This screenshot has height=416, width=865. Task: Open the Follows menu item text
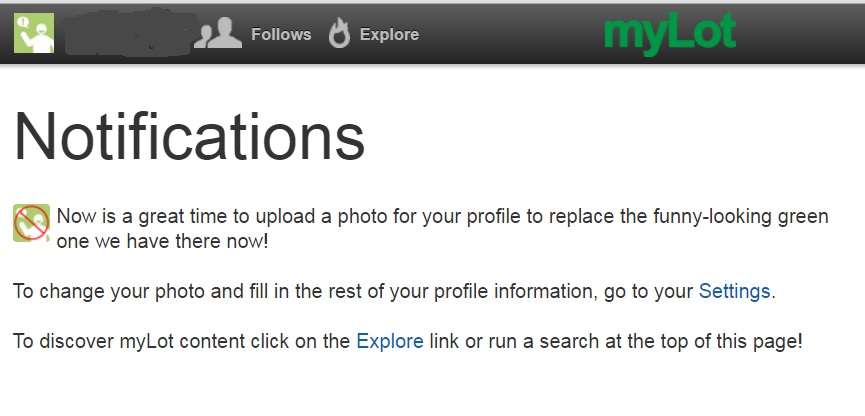(281, 34)
